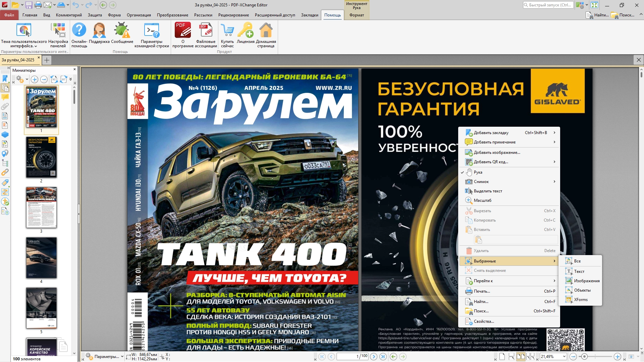Toggle two-page layout view button
Image resolution: width=644 pixels, height=362 pixels.
pos(521,357)
